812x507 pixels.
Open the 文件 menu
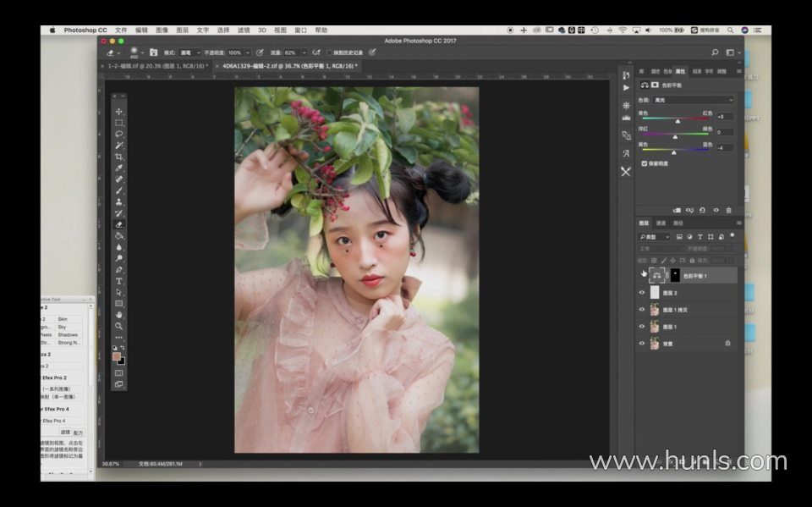tap(121, 30)
